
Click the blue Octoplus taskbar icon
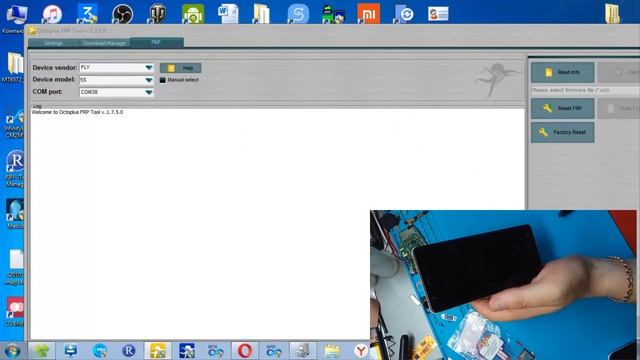click(x=187, y=351)
